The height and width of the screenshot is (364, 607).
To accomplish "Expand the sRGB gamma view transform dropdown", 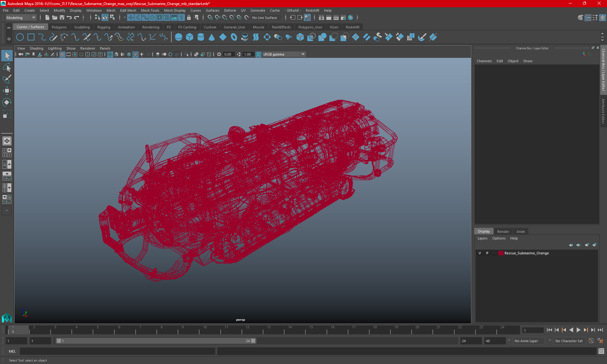I will pos(303,54).
